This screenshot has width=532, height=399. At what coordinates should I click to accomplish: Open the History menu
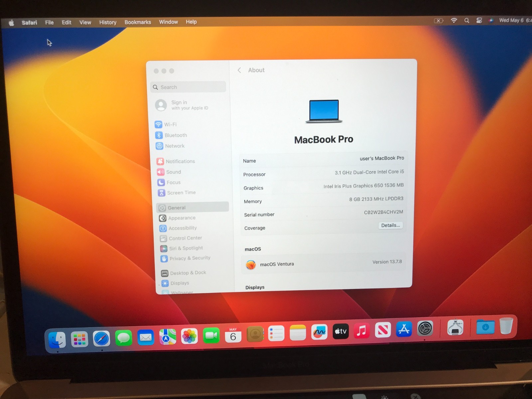pyautogui.click(x=108, y=22)
